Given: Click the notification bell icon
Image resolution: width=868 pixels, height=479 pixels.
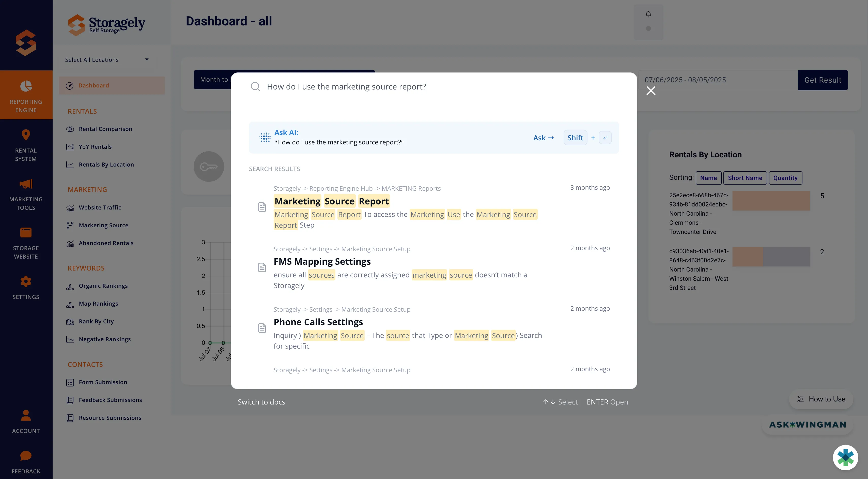Looking at the screenshot, I should pos(648,14).
